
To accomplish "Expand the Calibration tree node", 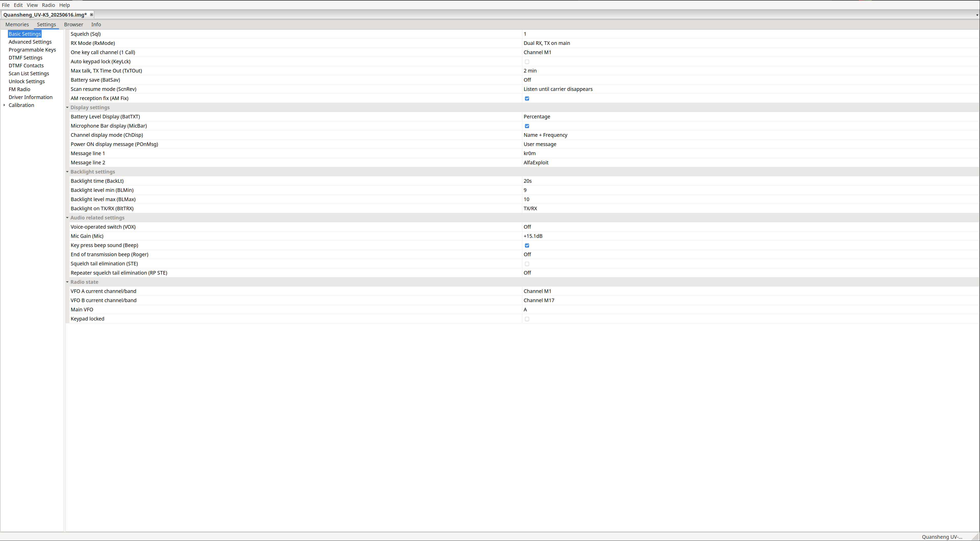I will click(4, 105).
